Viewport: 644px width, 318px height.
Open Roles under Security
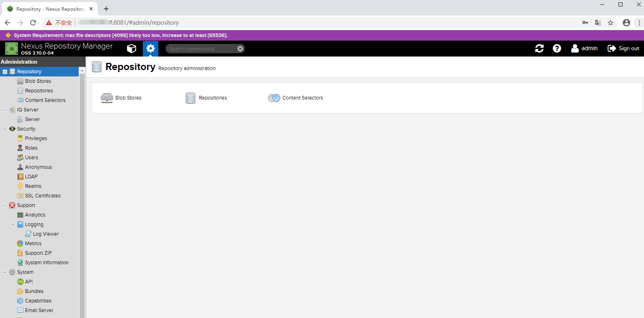click(27, 148)
